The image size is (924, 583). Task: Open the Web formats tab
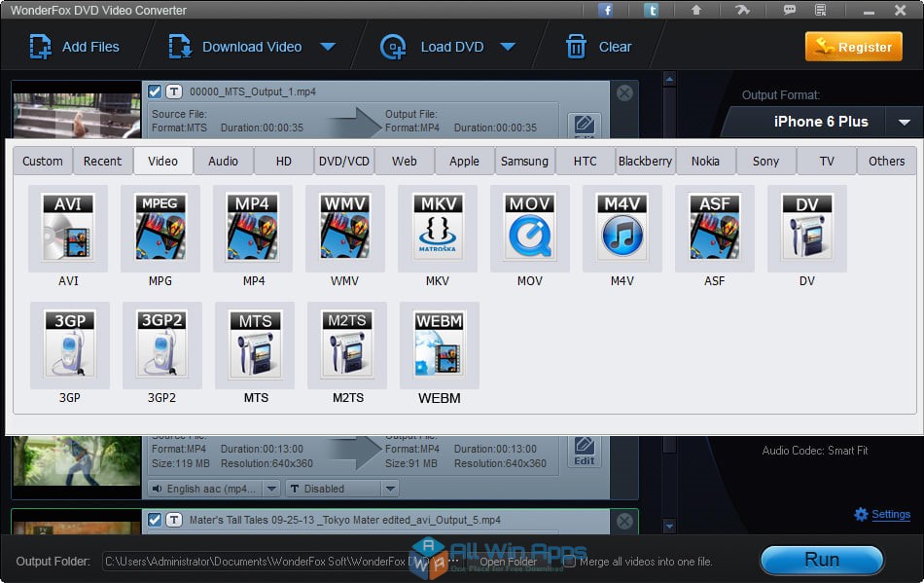[x=405, y=161]
